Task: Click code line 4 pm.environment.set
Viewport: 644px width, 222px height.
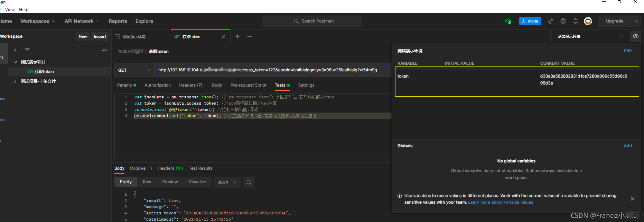Action: [225, 116]
